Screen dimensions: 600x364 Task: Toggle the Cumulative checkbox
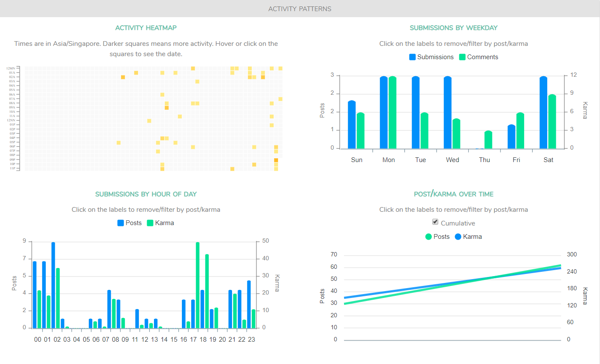click(435, 222)
